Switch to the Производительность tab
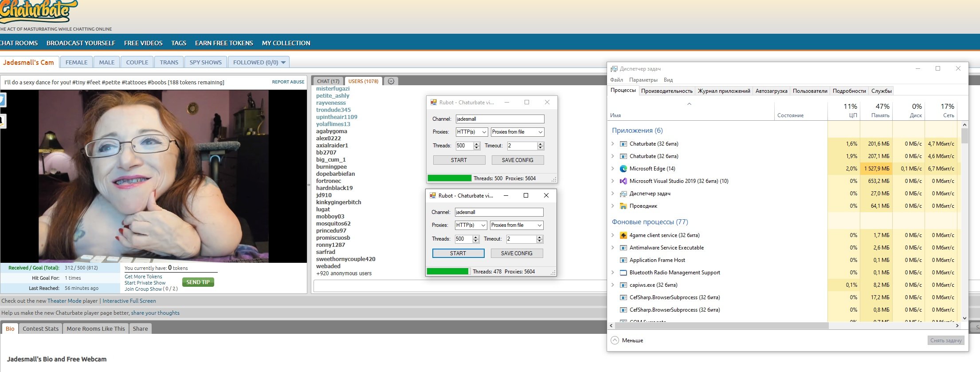This screenshot has height=372, width=980. (666, 91)
